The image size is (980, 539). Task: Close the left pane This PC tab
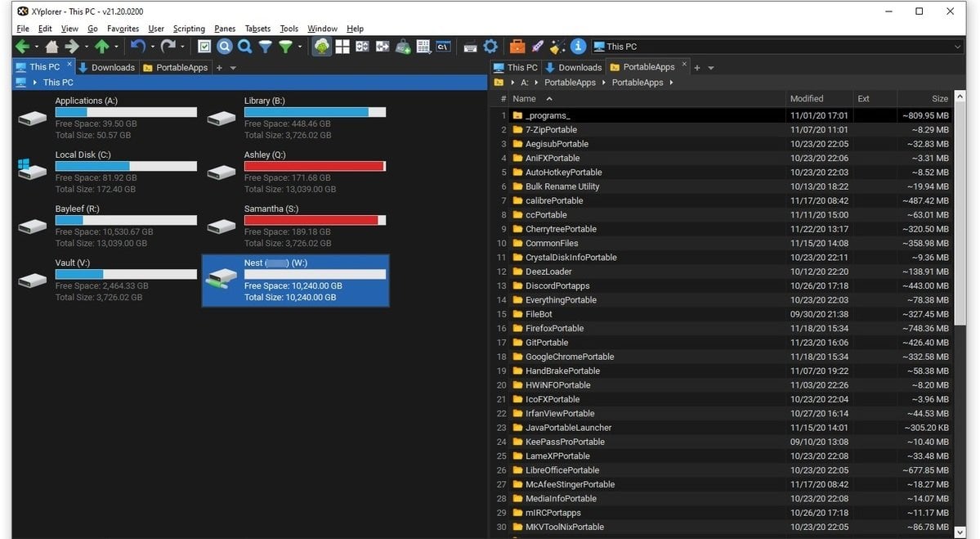click(69, 64)
